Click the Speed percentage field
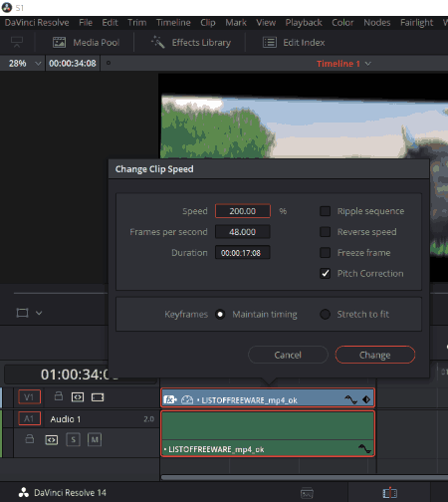 [x=243, y=211]
